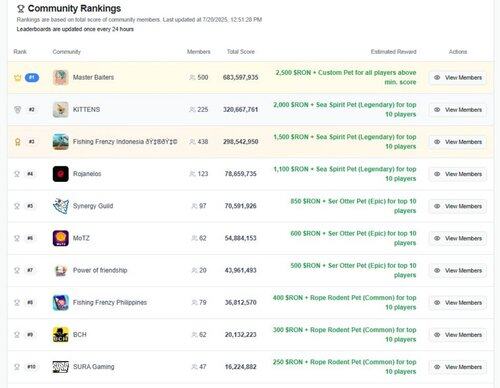Click the 2,500 $RON Custom Pet reward
This screenshot has width=500, height=388.
(346, 77)
